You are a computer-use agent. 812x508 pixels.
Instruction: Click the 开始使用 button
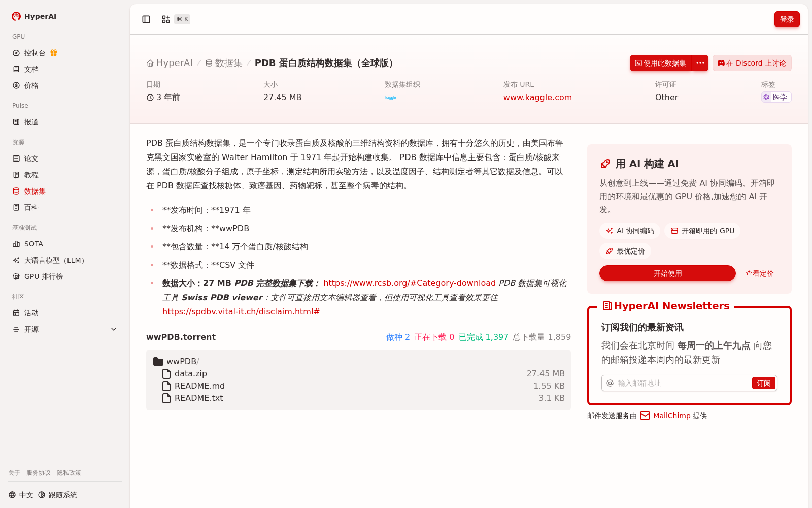point(667,273)
